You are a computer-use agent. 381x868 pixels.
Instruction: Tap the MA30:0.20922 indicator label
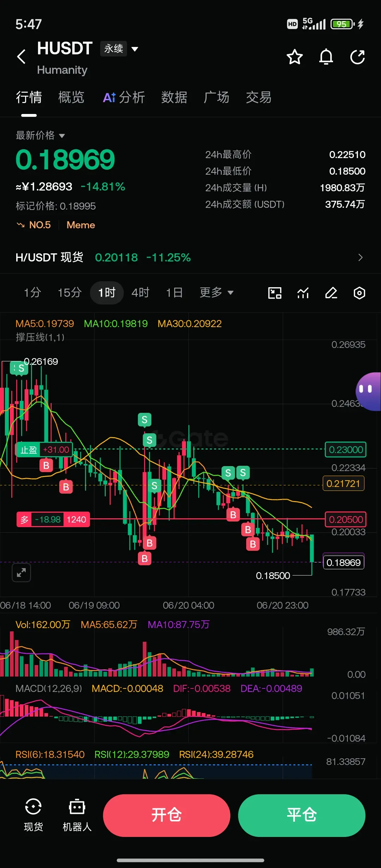190,324
